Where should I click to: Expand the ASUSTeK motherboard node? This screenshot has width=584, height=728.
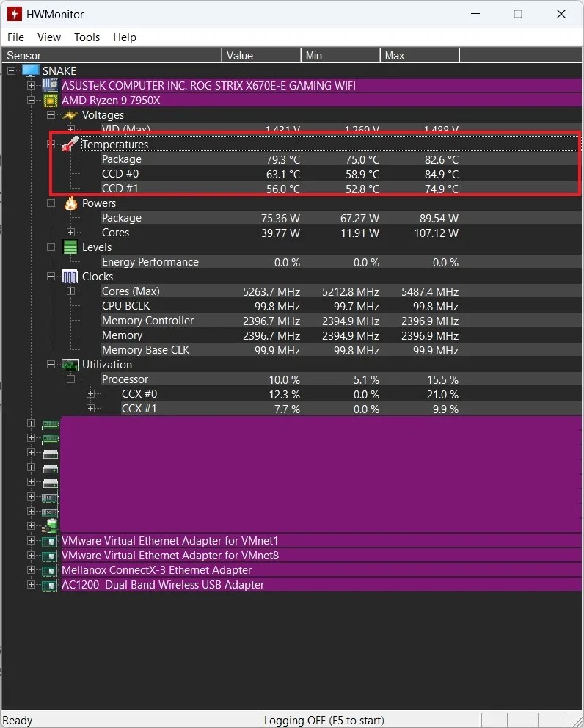click(x=31, y=85)
